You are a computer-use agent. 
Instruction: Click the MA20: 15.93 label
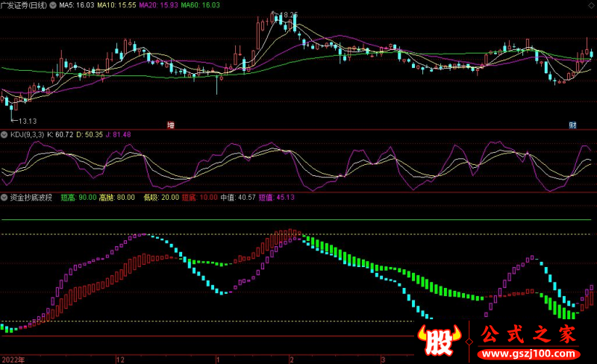[158, 5]
